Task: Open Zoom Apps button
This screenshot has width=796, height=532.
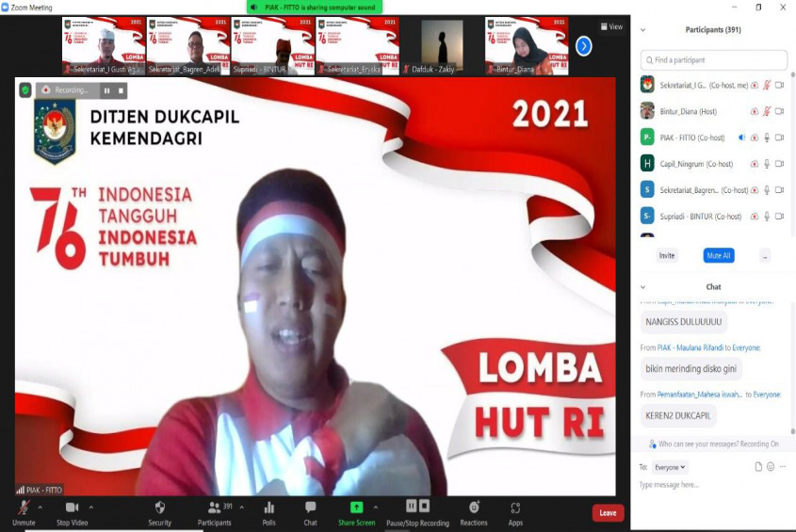Action: (515, 513)
